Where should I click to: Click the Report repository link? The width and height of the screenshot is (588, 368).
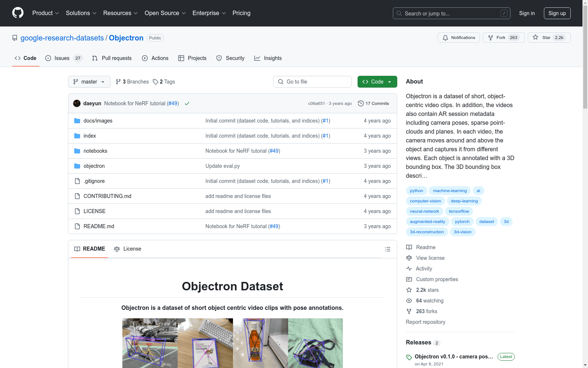click(x=426, y=322)
